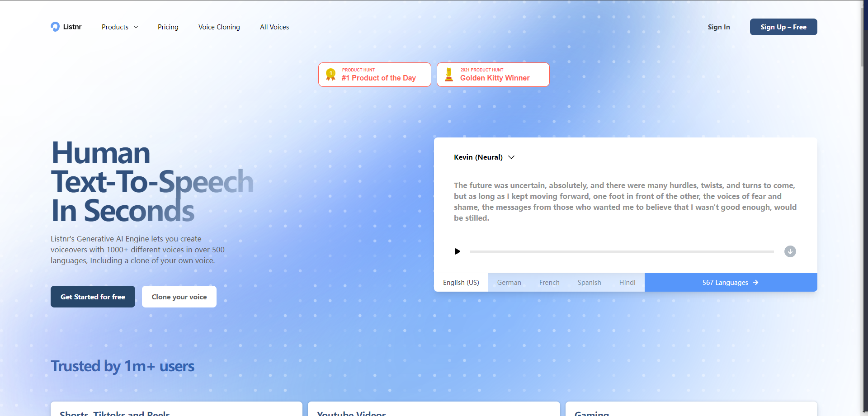Select the Hindi language tab
Image resolution: width=868 pixels, height=416 pixels.
pos(627,283)
